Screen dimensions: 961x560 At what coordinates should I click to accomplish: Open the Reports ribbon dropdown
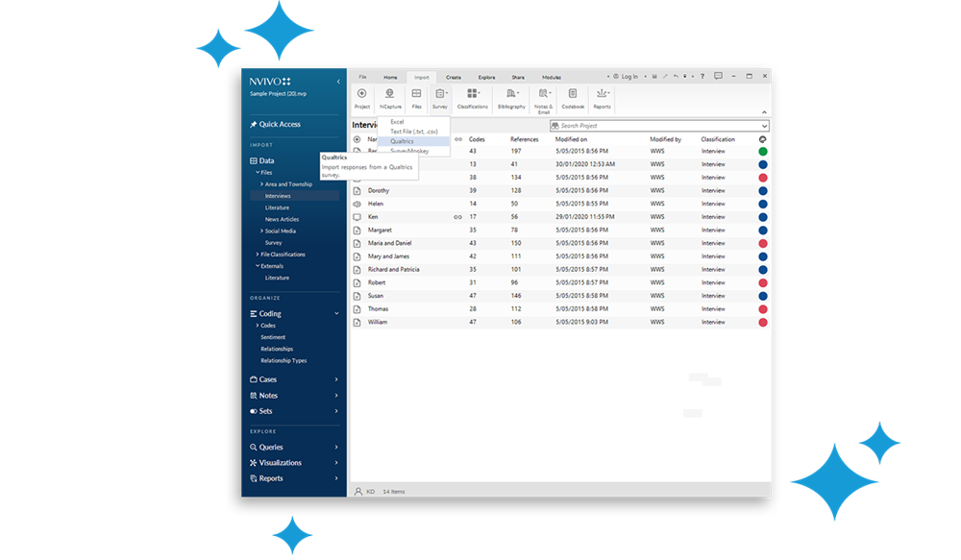[602, 98]
